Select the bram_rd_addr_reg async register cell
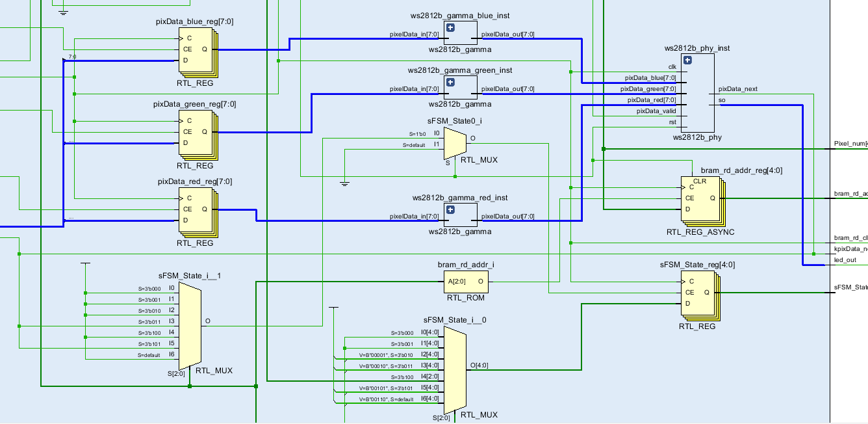The height and width of the screenshot is (424, 868). [702, 201]
